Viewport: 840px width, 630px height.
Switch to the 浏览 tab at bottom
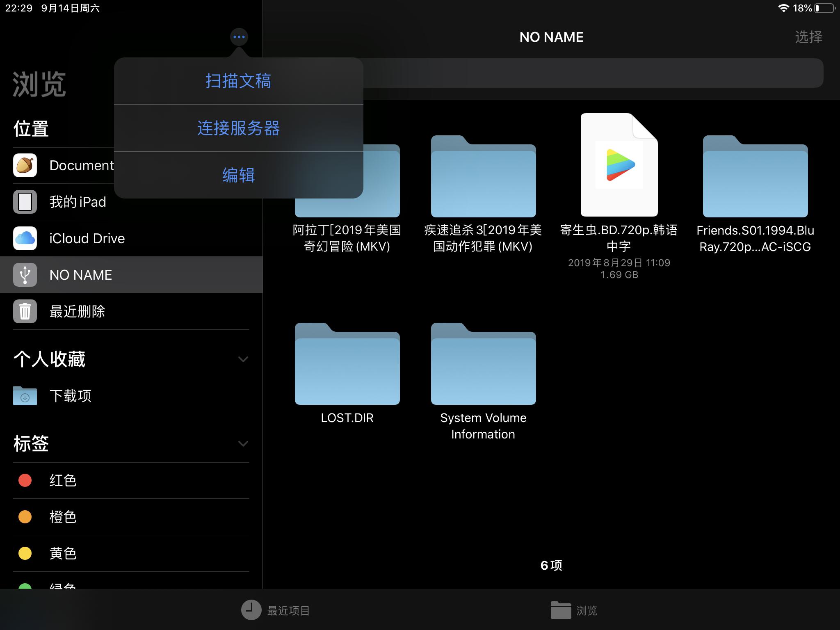pos(574,610)
